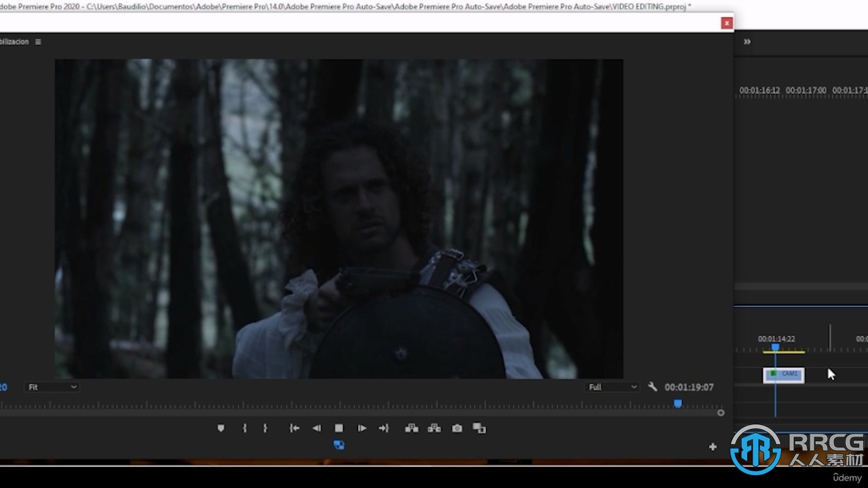This screenshot has width=868, height=488.
Task: Click the 00:01:14:22 timeline ruler label
Action: pos(776,339)
